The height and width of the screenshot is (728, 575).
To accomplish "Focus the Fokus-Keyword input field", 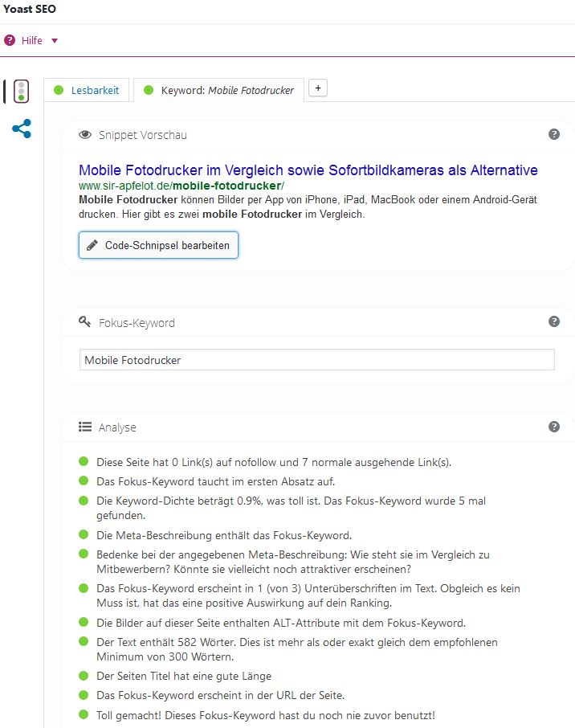I will 316,360.
